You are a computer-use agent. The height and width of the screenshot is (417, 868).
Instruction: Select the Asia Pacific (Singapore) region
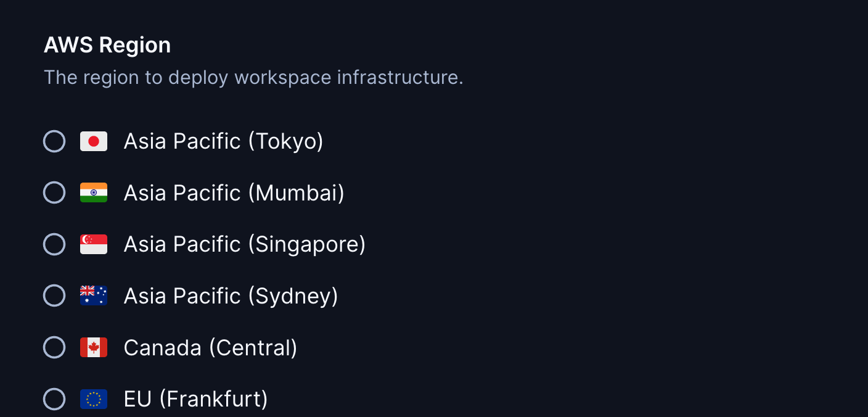(x=54, y=244)
